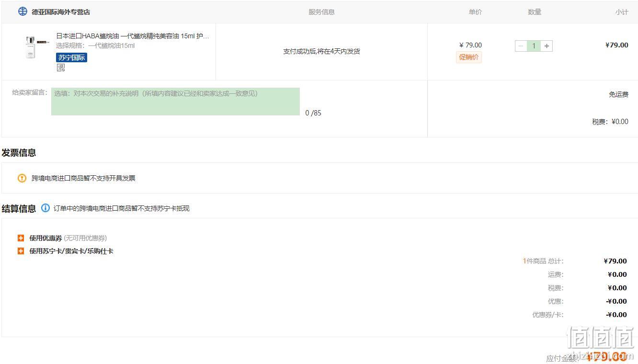Click the 选择规格：一代鲨烷油15ml text
638x364 pixels.
(x=95, y=46)
